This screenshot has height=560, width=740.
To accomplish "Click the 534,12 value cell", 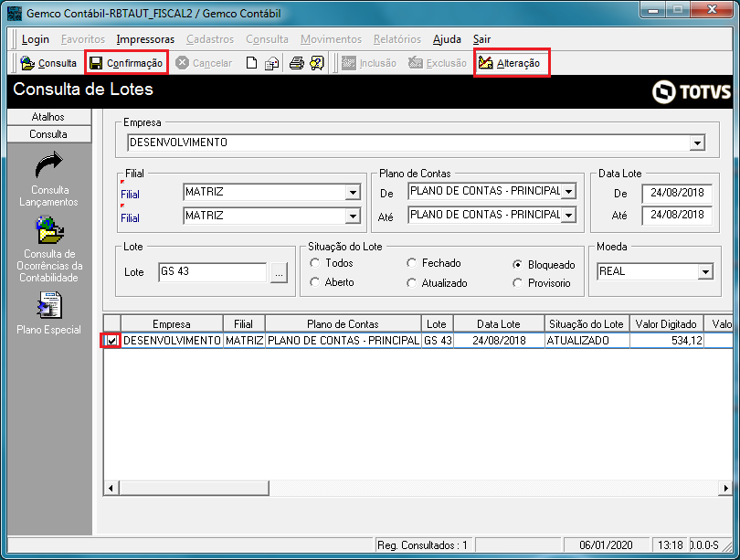I will tap(666, 341).
